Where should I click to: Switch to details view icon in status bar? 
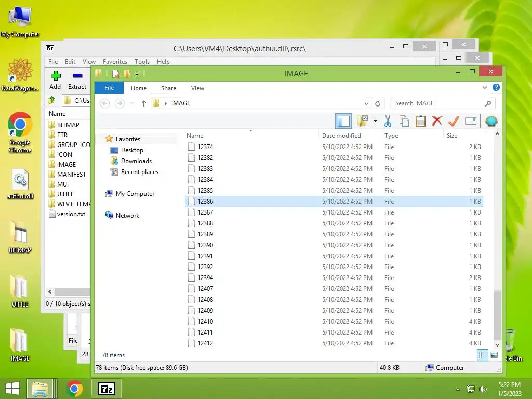pyautogui.click(x=483, y=355)
